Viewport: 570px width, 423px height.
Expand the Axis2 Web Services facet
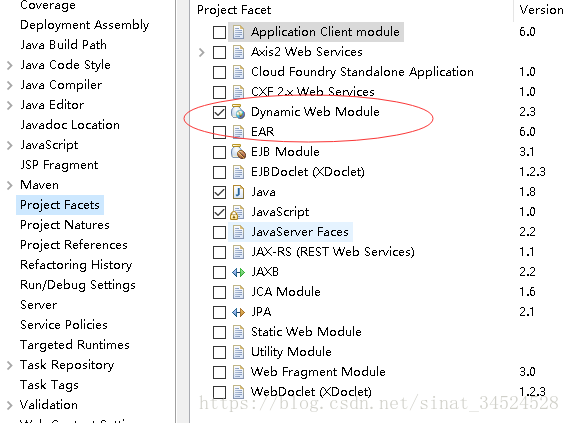point(202,52)
